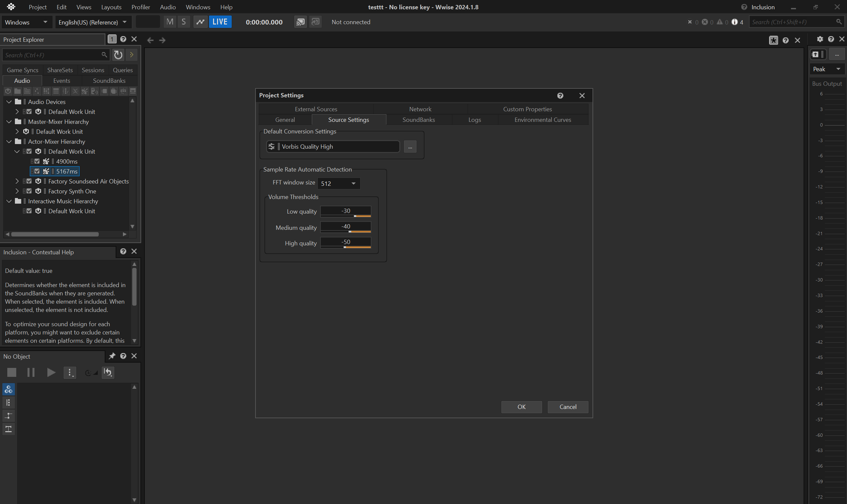Uncheck inclusion checkbox for 4900ms
847x504 pixels.
pos(37,161)
